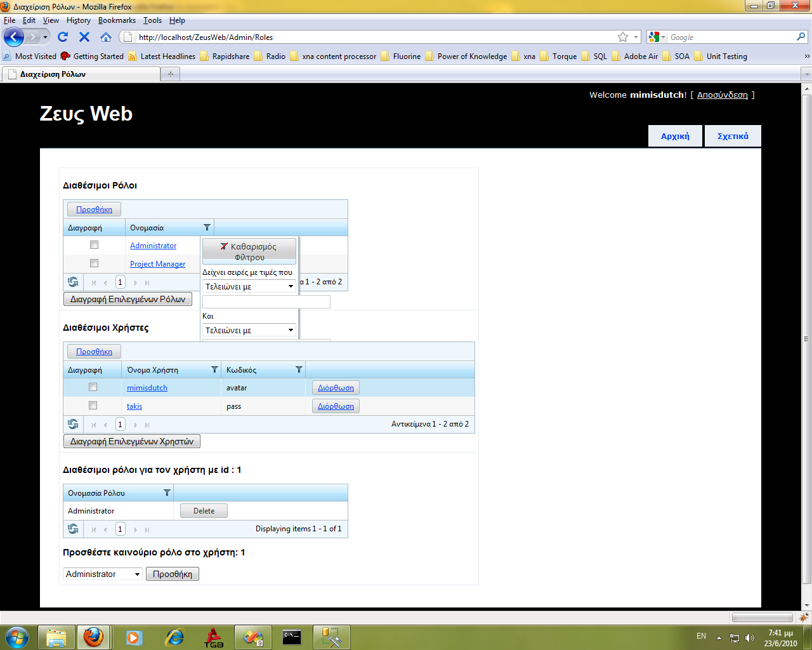812x650 pixels.
Task: Tick the checkbox for user takis
Action: tap(93, 406)
